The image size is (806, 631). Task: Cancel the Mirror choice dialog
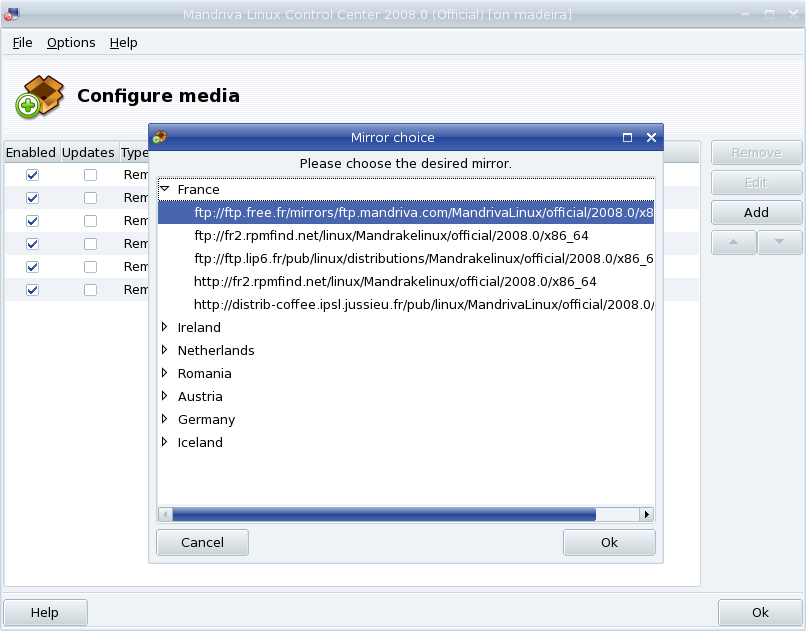coord(203,543)
